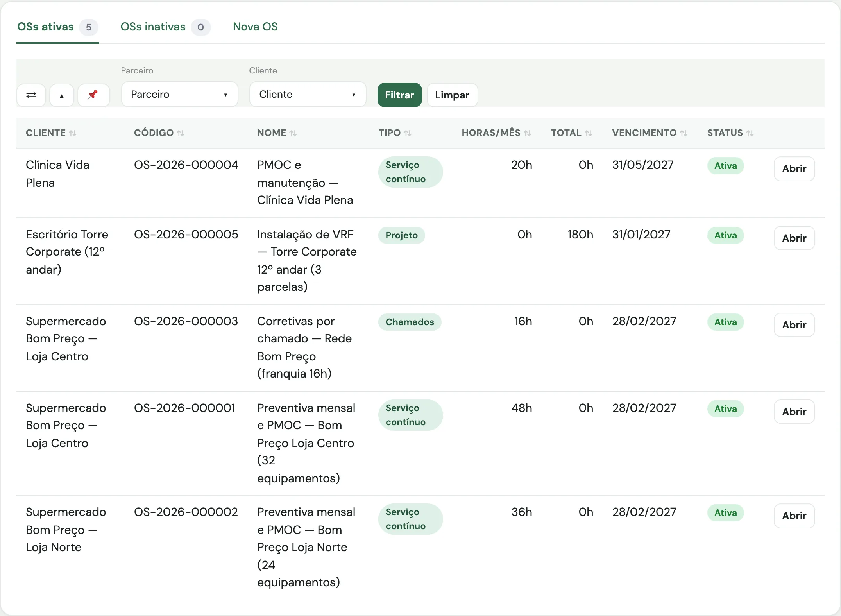841x616 pixels.
Task: Sort by STATUS column arrows
Action: click(750, 133)
